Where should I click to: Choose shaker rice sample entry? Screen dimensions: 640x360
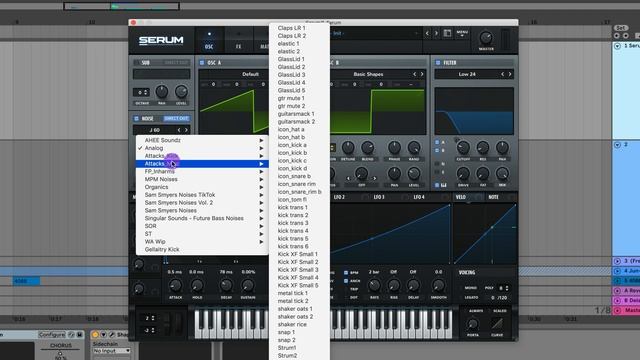coord(300,324)
